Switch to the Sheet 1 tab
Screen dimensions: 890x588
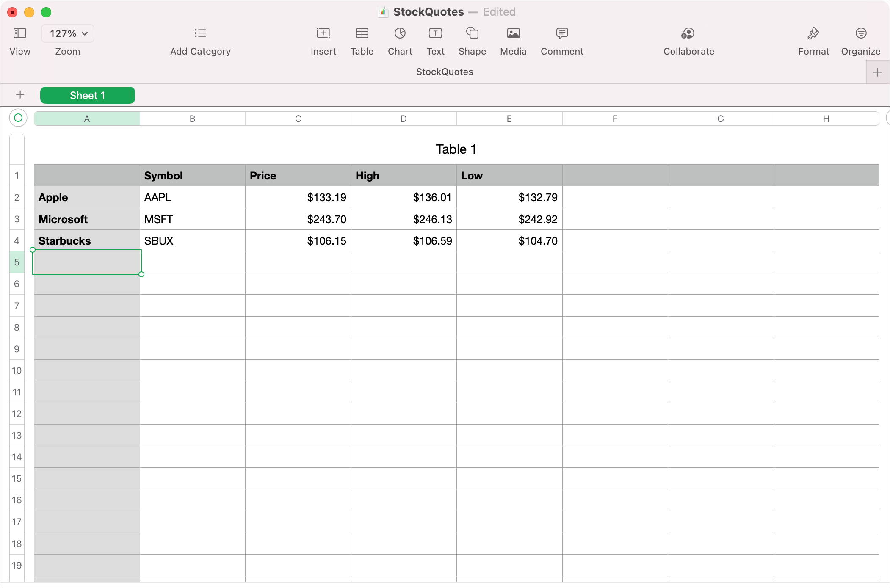pos(88,95)
